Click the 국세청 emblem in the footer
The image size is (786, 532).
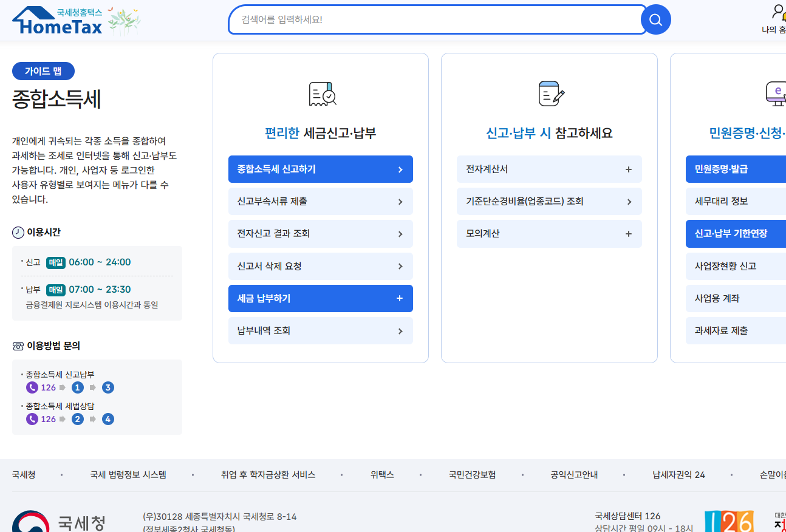click(x=30, y=521)
